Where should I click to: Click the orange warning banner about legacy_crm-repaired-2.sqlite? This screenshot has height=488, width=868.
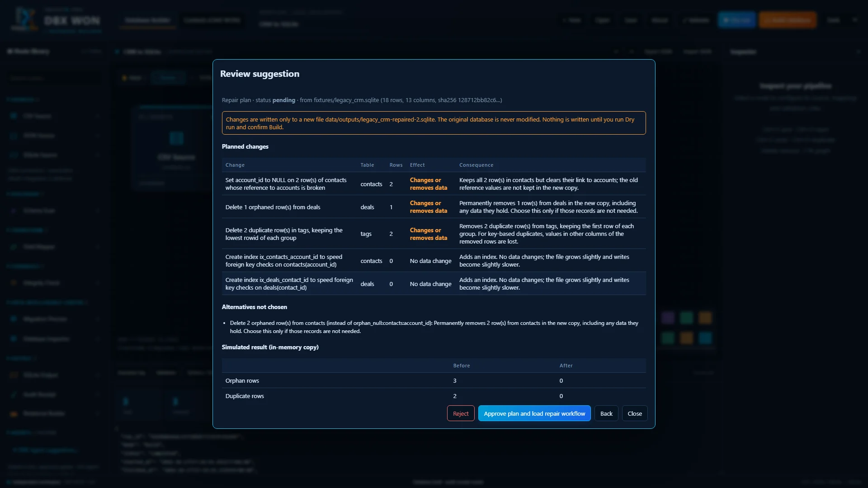[x=434, y=123]
